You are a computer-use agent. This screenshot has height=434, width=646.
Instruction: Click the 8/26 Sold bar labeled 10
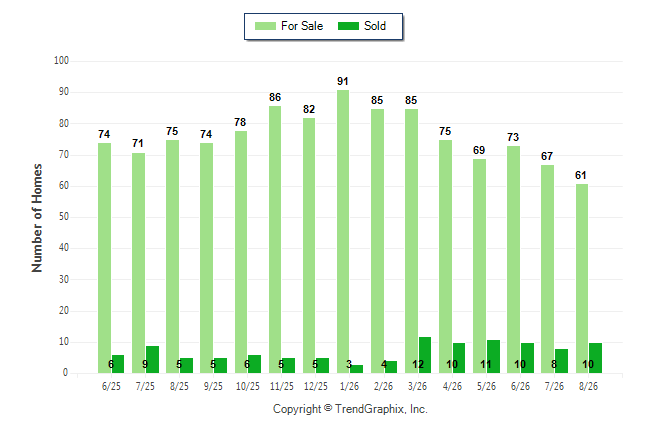click(595, 358)
